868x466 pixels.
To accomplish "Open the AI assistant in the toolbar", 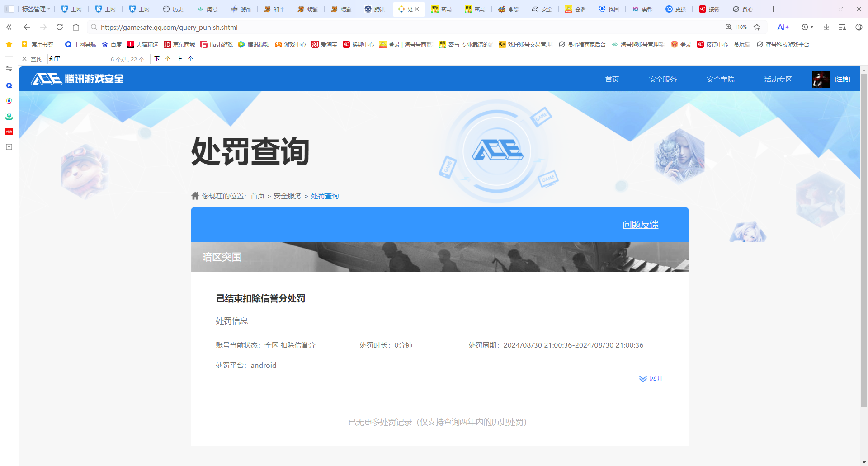I will pos(783,27).
